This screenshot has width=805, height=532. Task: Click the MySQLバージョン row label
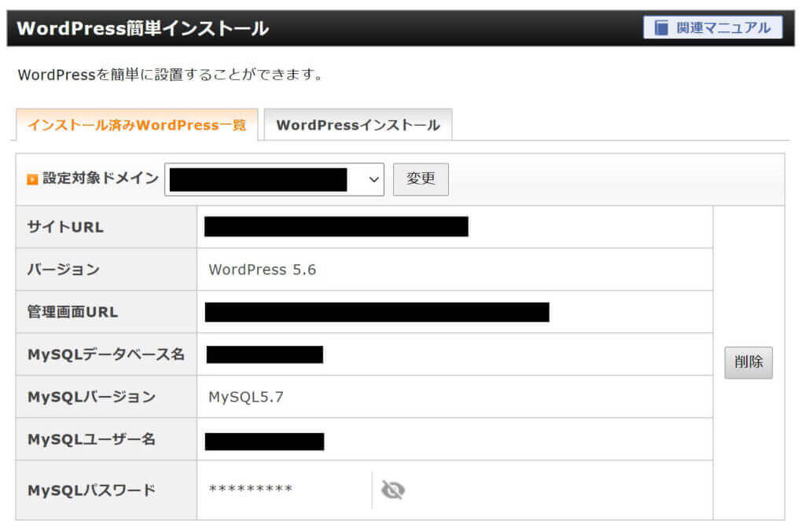91,397
